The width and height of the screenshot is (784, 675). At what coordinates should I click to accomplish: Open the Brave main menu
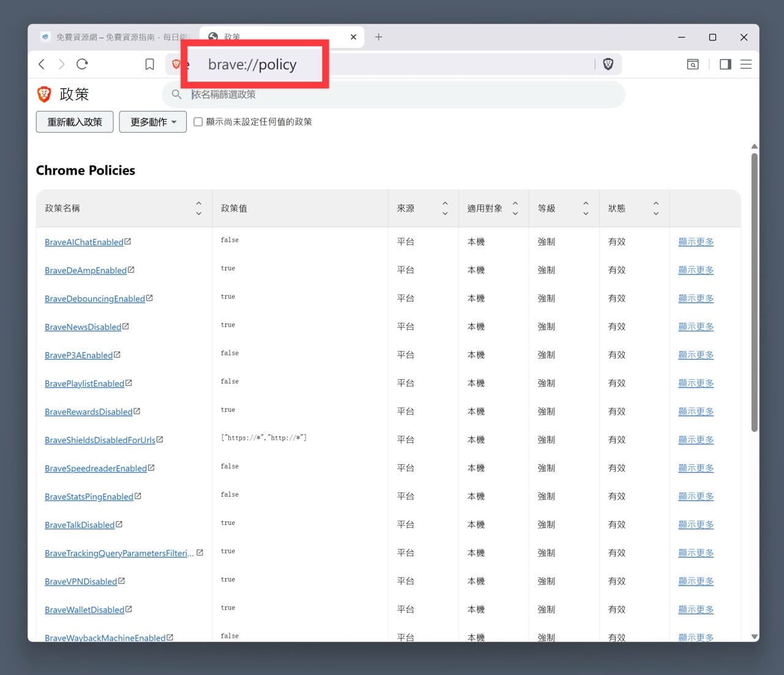coord(746,64)
